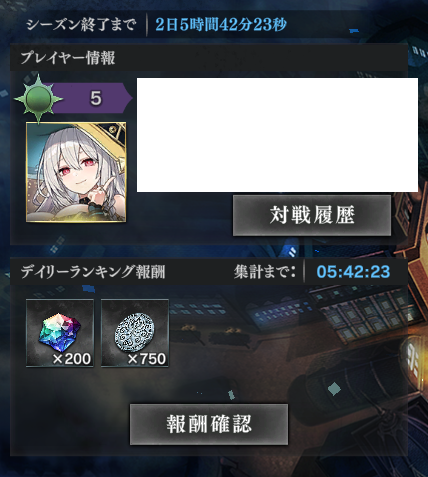Image resolution: width=428 pixels, height=477 pixels.
Task: Select the purple rank banner showing 5
Action: pos(90,98)
